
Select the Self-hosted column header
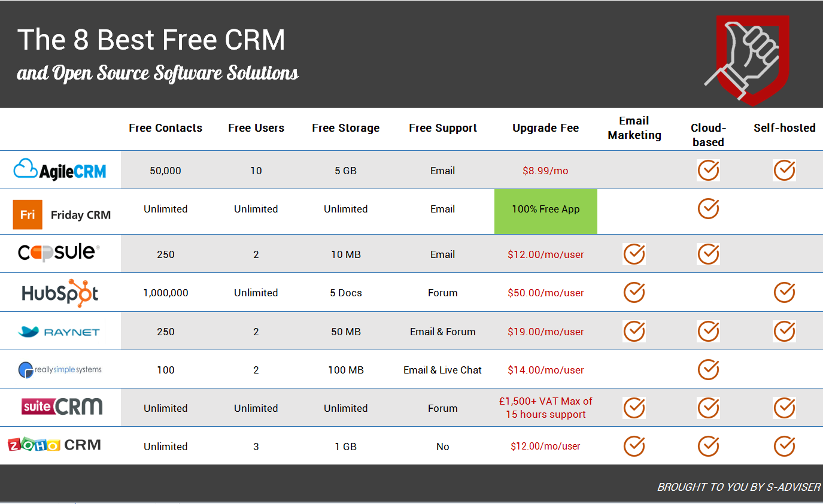coord(785,128)
